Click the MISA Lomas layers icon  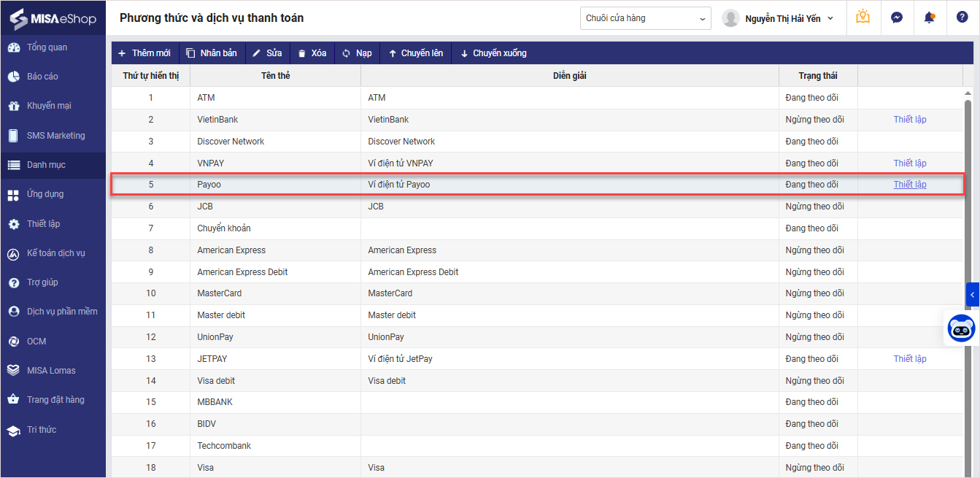13,371
